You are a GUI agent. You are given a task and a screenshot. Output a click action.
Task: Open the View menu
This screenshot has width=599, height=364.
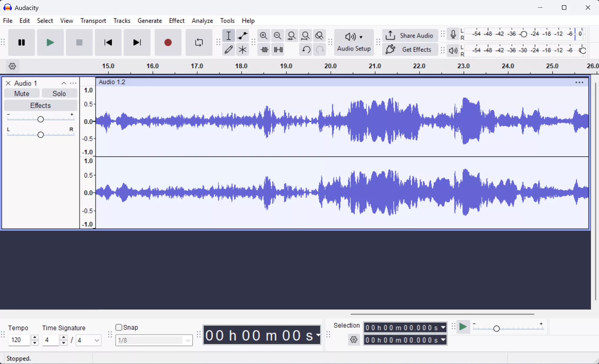pos(67,21)
